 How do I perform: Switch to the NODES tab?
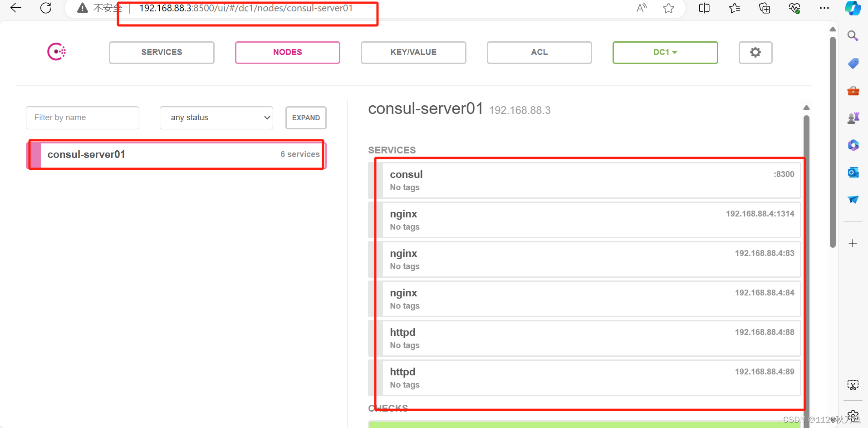point(288,52)
